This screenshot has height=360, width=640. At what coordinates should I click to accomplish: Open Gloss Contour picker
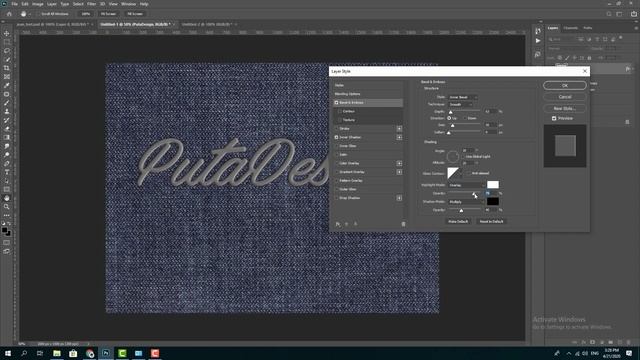(453, 173)
